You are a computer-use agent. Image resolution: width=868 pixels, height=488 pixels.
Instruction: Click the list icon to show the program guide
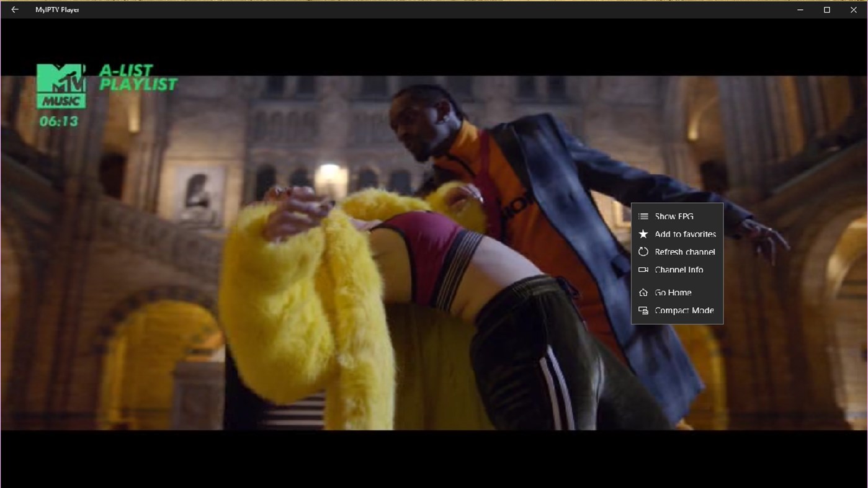pyautogui.click(x=643, y=216)
